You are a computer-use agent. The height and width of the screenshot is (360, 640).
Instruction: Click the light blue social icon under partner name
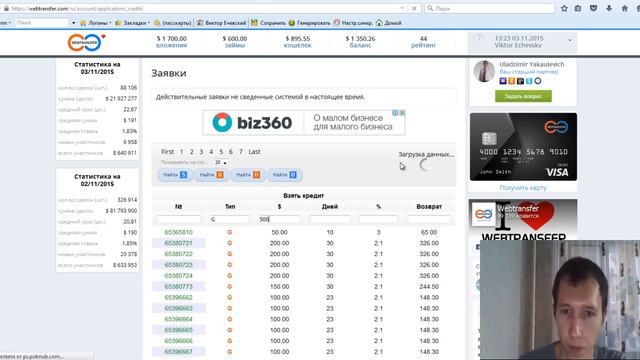pyautogui.click(x=529, y=81)
